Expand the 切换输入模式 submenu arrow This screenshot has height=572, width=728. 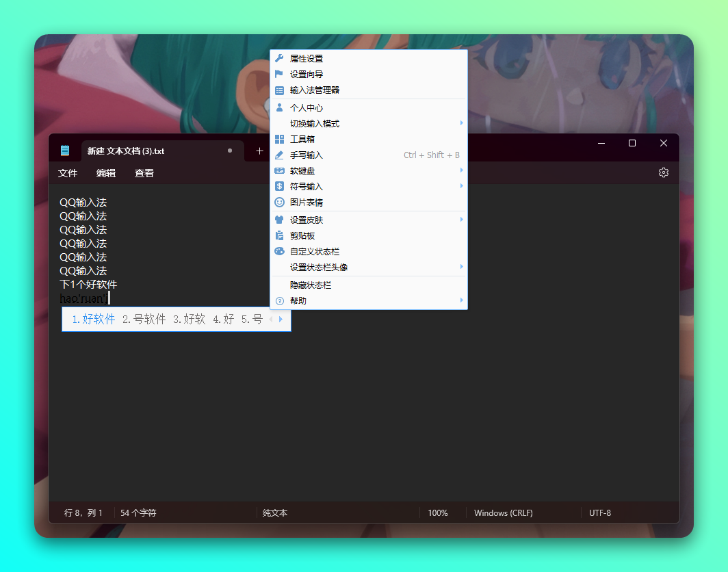pyautogui.click(x=461, y=123)
